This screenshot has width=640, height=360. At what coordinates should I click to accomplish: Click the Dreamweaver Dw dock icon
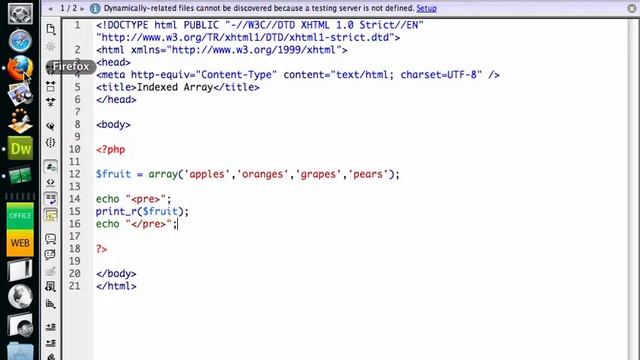(x=20, y=149)
